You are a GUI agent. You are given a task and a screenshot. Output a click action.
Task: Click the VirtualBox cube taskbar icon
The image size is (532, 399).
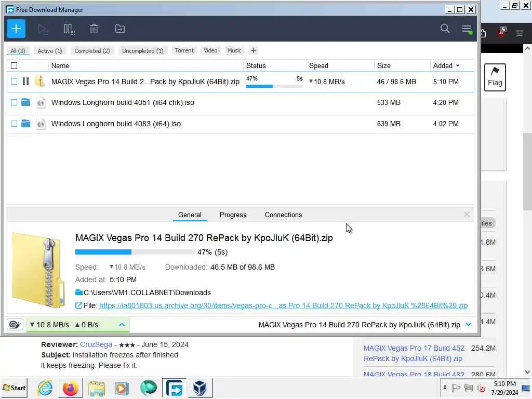click(199, 388)
